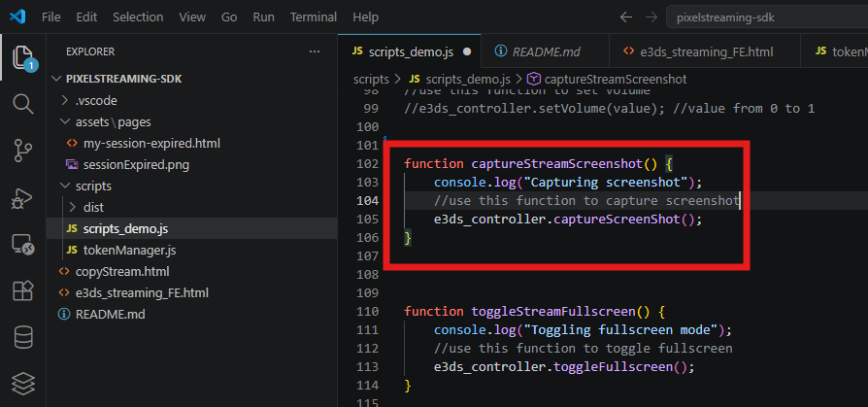868x407 pixels.
Task: Open copyStream.html in explorer
Action: click(191, 271)
